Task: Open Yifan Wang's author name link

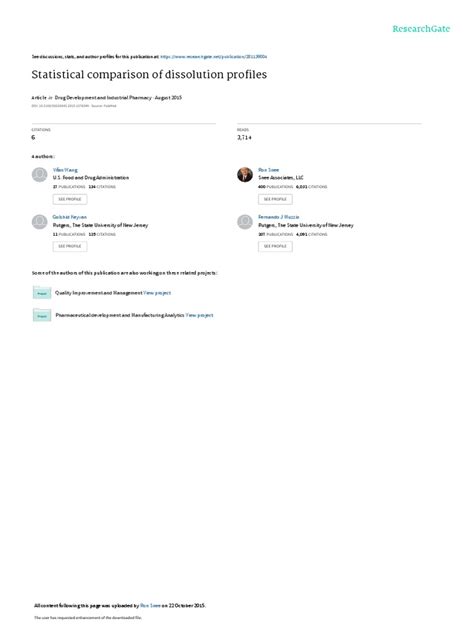Action: click(65, 170)
